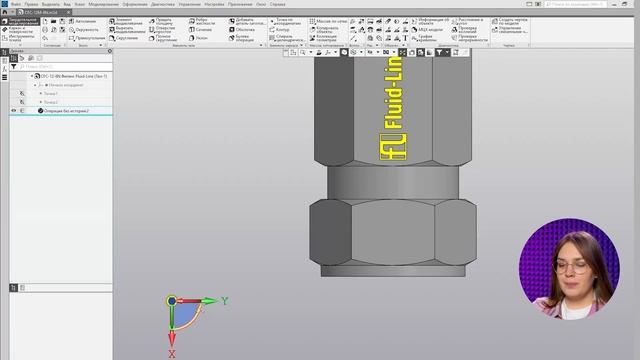Open the Диагностика menu

pyautogui.click(x=163, y=4)
